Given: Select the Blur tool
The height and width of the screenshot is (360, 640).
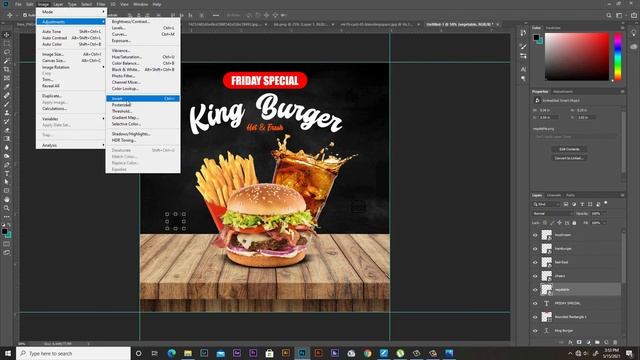Looking at the screenshot, I should click(x=7, y=147).
